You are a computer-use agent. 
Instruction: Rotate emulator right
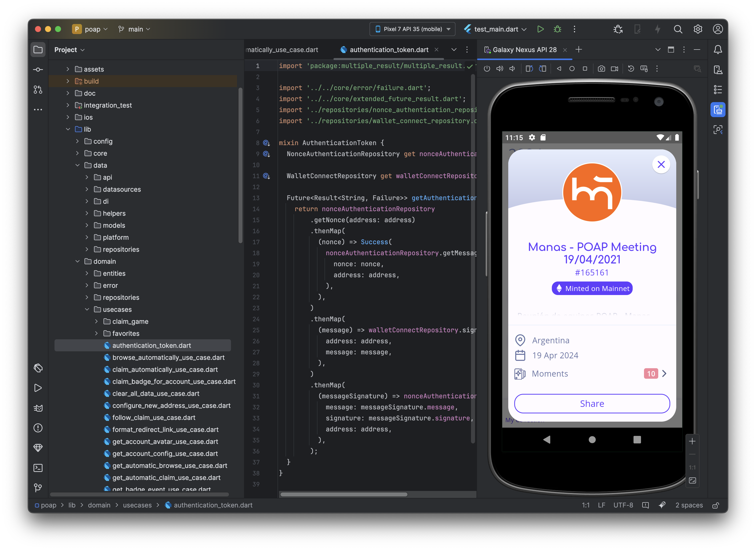pos(542,69)
